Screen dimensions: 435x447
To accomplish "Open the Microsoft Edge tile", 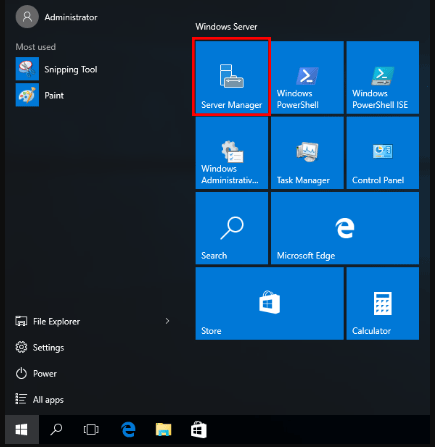I will point(345,228).
